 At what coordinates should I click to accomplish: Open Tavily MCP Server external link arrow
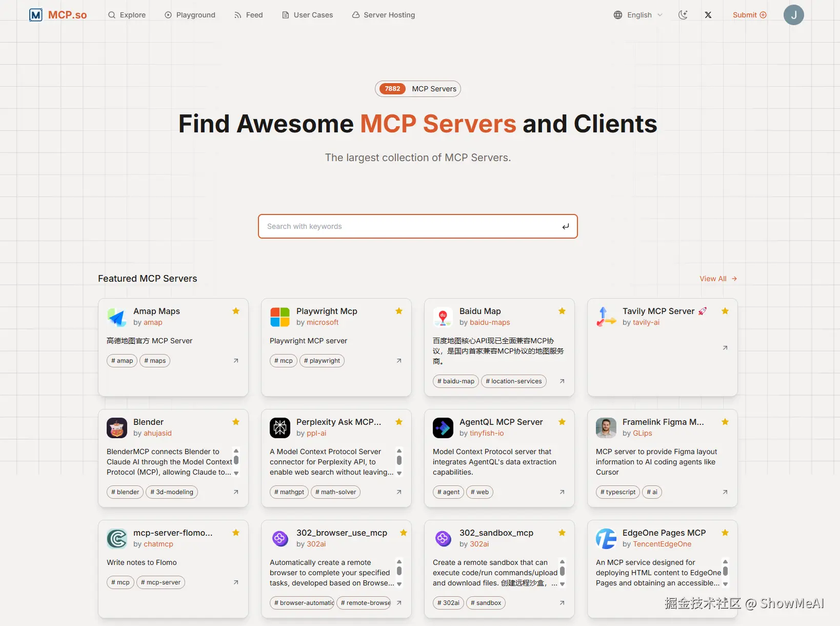(x=725, y=348)
